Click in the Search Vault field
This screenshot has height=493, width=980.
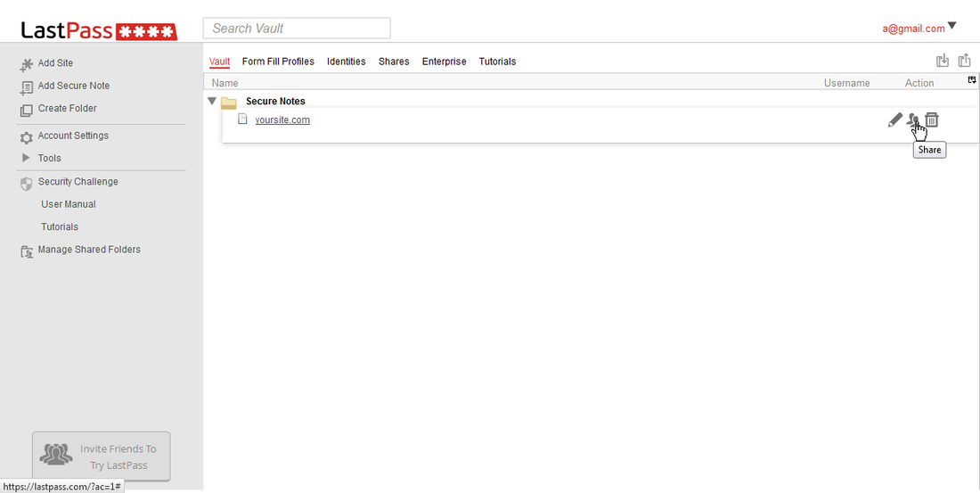point(297,29)
